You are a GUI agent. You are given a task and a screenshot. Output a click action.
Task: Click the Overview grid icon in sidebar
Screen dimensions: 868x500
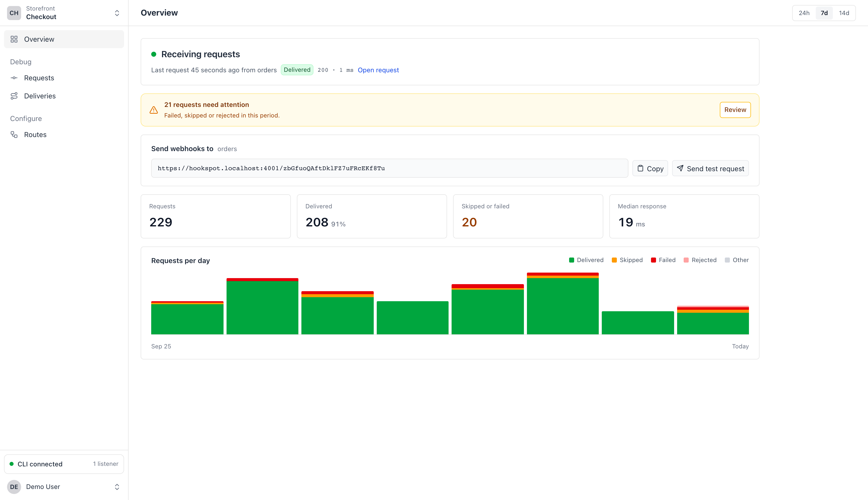[14, 39]
